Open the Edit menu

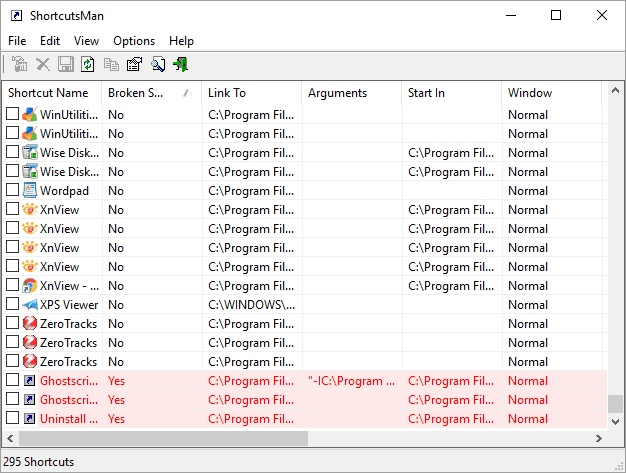(x=50, y=41)
